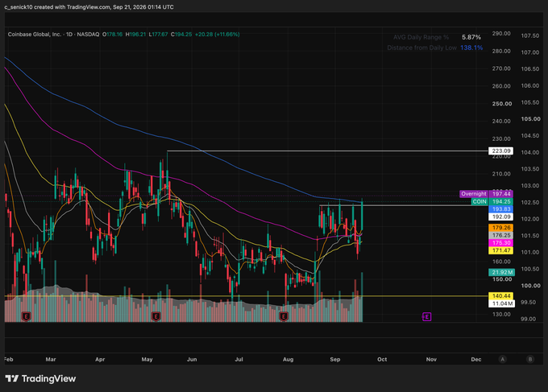This screenshot has height=392, width=548.
Task: Click the TradingView logo
Action: pos(40,378)
